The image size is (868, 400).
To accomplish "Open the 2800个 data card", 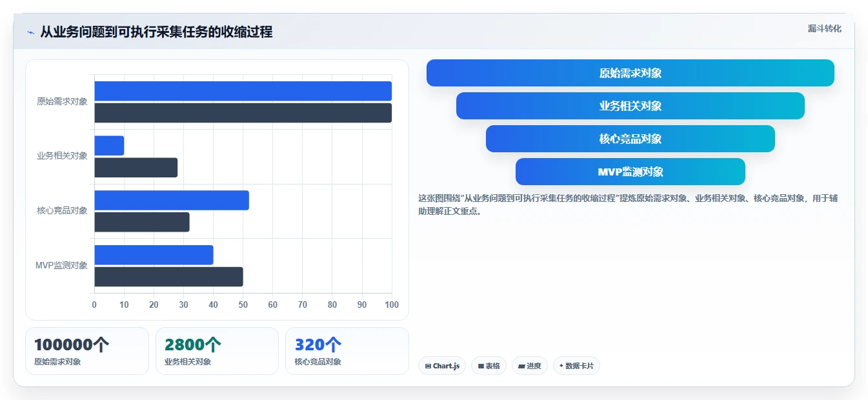I will [x=217, y=351].
